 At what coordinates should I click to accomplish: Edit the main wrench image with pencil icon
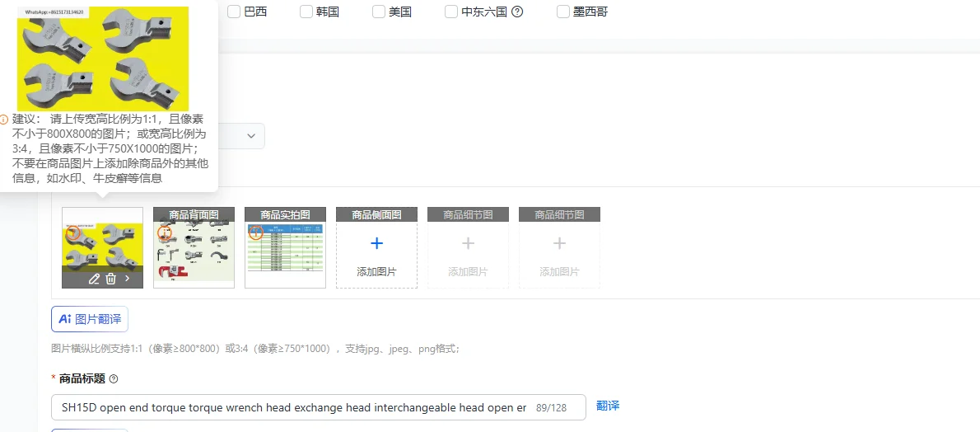94,279
